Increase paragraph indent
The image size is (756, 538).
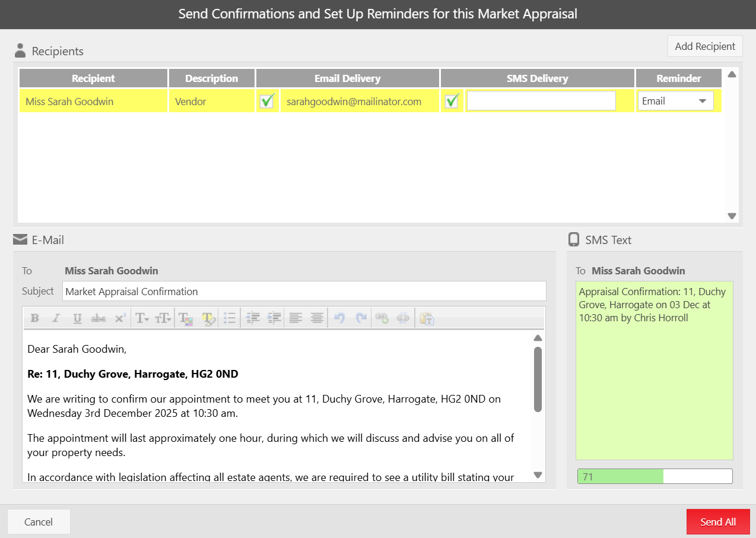point(274,318)
